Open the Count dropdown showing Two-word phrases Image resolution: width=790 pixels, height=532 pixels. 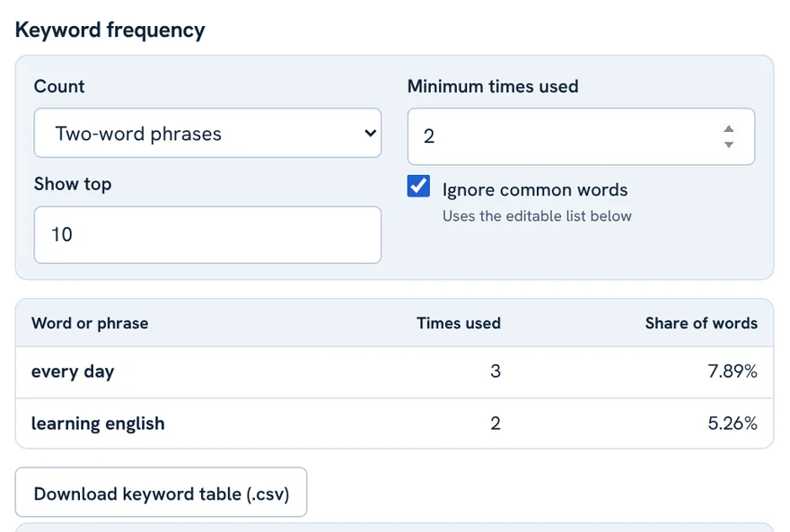pyautogui.click(x=207, y=133)
